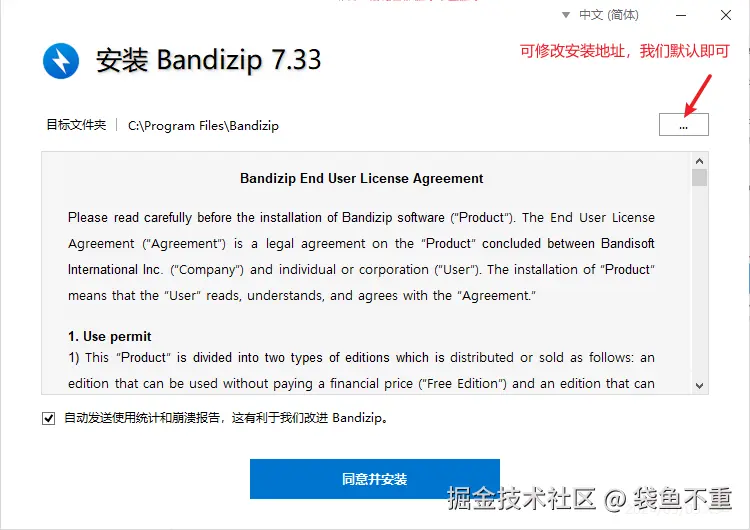The height and width of the screenshot is (530, 750).
Task: Click the blue Bandizip lightning logo
Action: tap(61, 61)
